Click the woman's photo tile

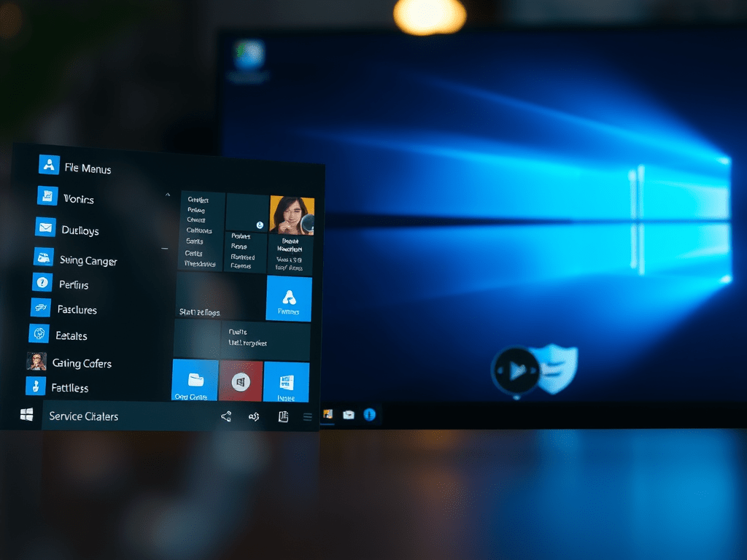point(292,213)
